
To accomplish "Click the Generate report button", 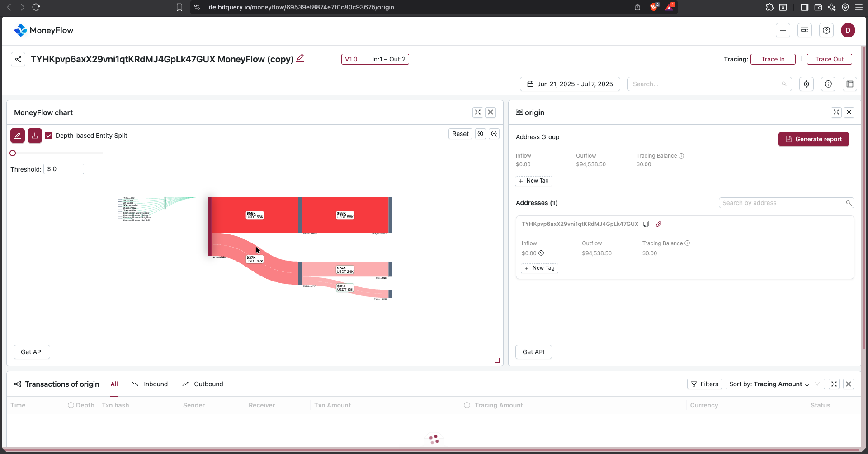I will click(814, 139).
